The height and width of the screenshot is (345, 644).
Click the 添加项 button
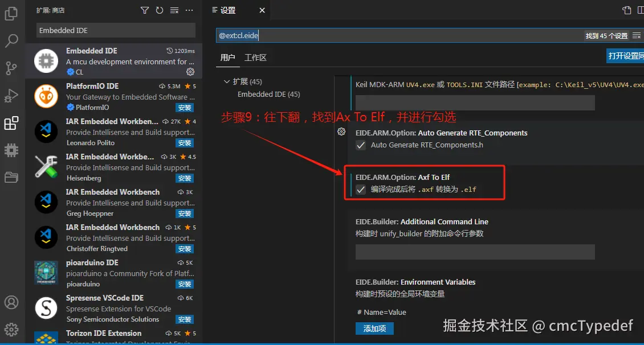click(x=374, y=328)
